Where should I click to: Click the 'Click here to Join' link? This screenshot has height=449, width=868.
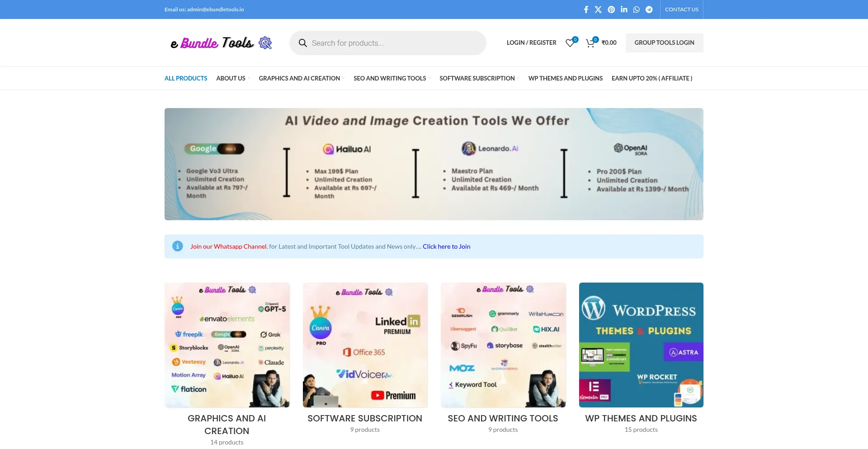tap(446, 246)
